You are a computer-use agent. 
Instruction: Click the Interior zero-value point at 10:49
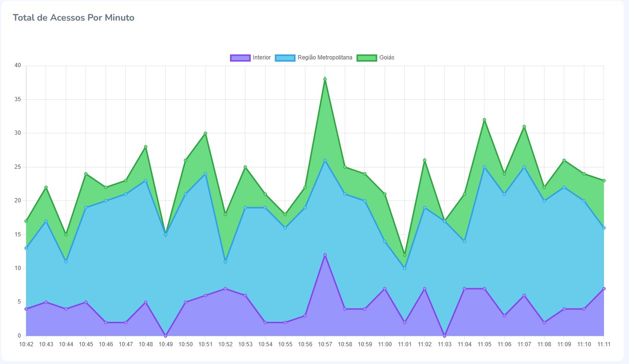(x=166, y=336)
